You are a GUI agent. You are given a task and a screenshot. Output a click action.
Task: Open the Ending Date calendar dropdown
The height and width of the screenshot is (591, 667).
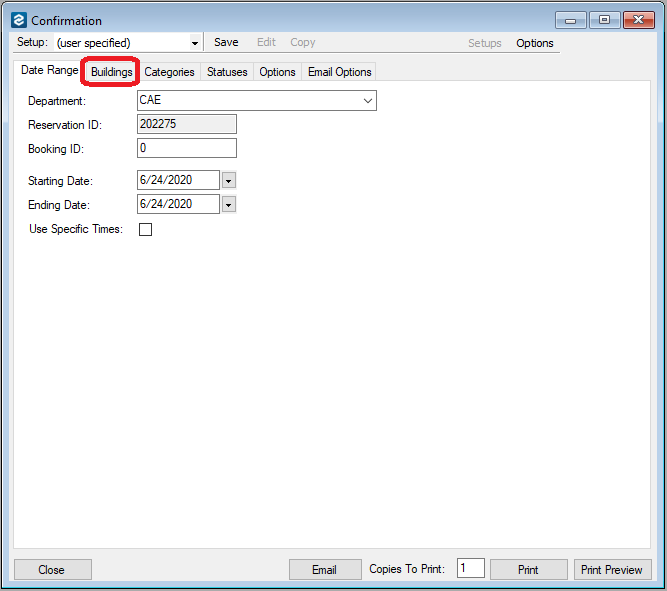tap(228, 205)
